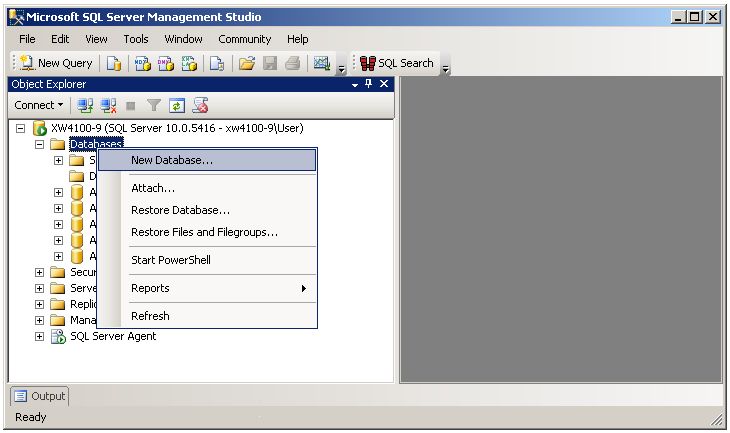
Task: Click the New Query toolbar button
Action: click(56, 63)
